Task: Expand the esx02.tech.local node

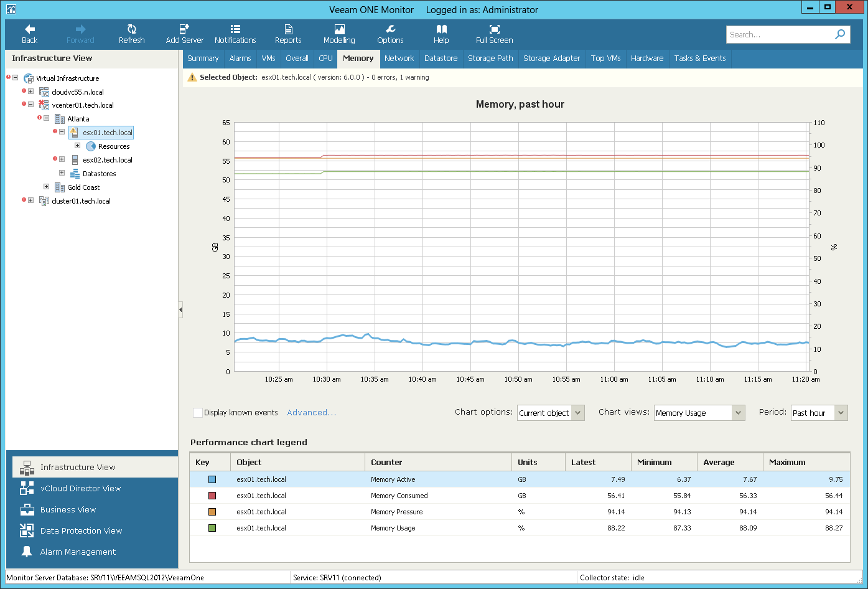Action: pos(62,159)
